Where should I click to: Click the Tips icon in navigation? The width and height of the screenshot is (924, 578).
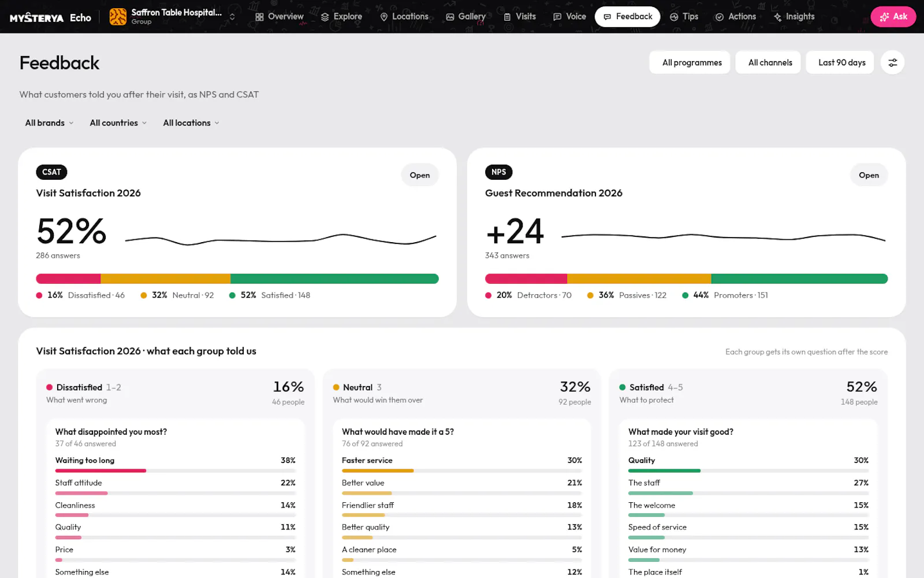(x=674, y=17)
